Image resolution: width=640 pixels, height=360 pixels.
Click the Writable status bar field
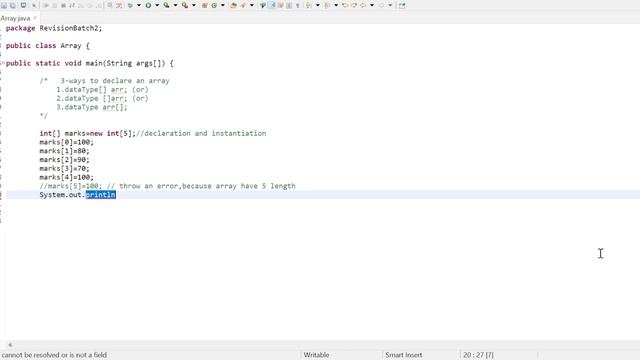tap(316, 355)
